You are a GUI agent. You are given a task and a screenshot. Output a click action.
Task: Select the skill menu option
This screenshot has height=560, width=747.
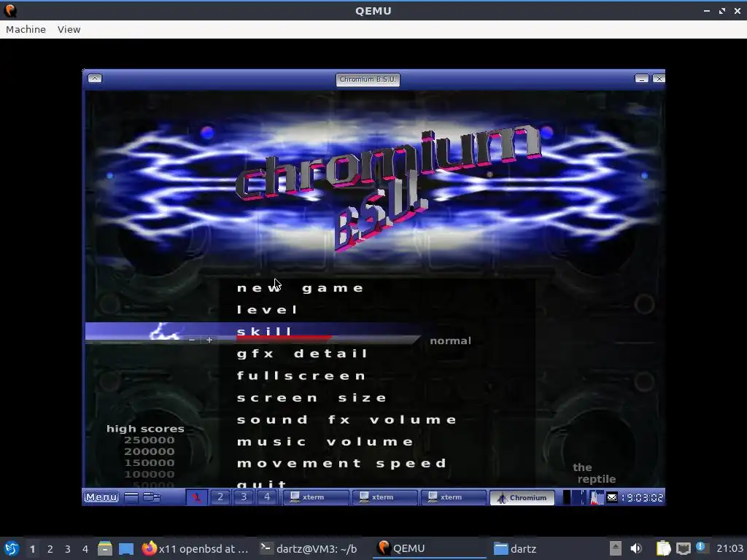click(263, 330)
